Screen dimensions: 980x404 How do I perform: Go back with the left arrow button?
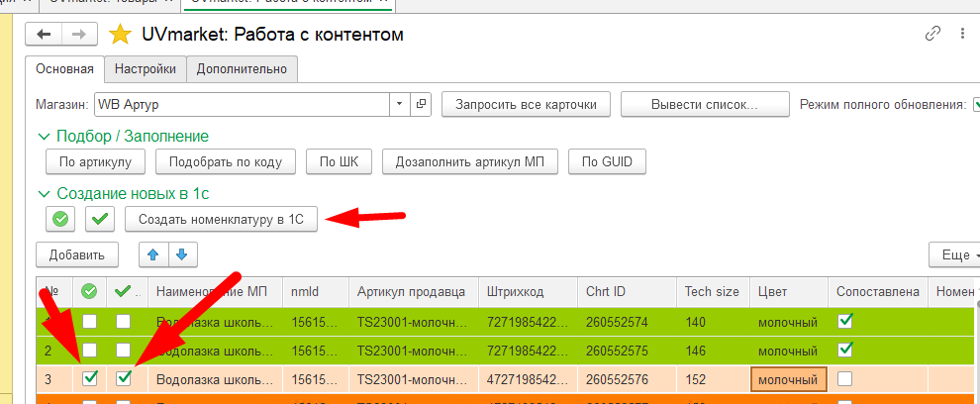[44, 34]
